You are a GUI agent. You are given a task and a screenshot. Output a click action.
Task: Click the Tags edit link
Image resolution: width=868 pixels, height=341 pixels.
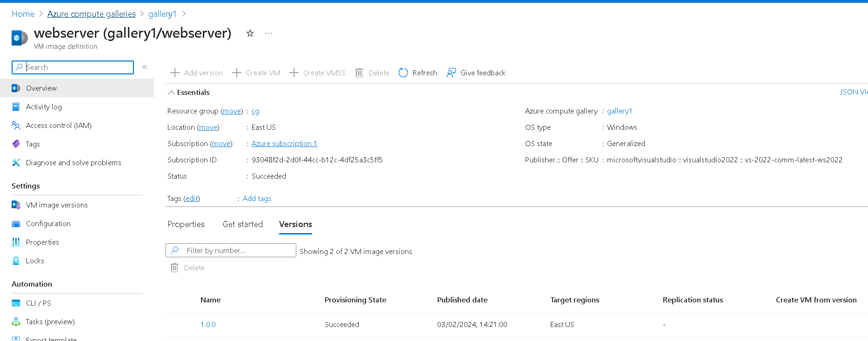click(x=192, y=198)
